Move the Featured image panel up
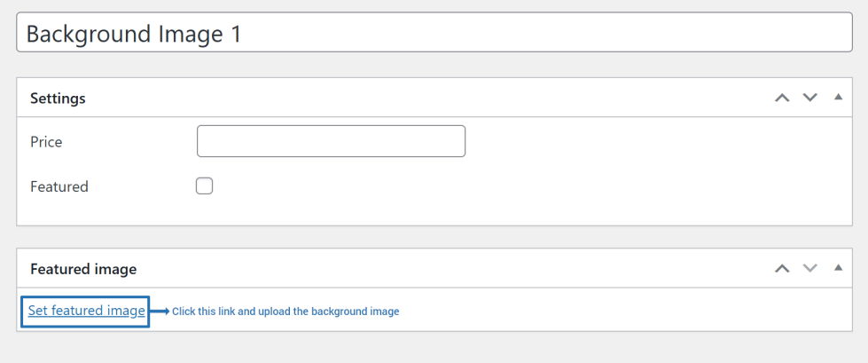868x363 pixels. pyautogui.click(x=782, y=268)
